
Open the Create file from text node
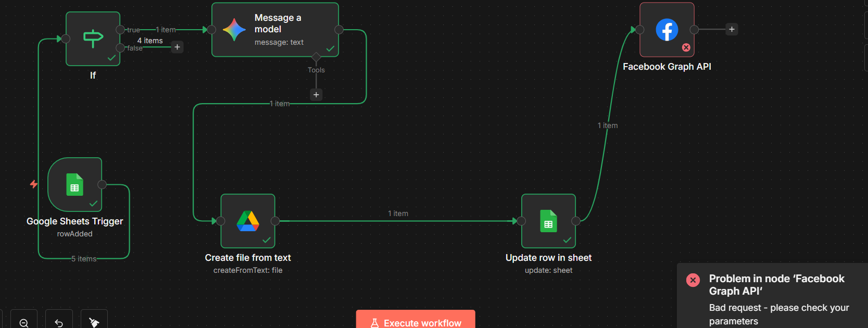(x=248, y=221)
